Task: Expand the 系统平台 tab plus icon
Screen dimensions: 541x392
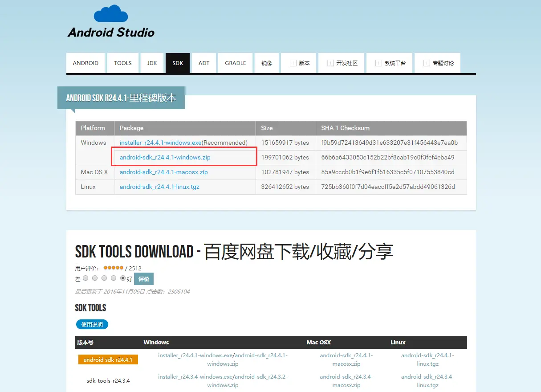Action: coord(378,63)
